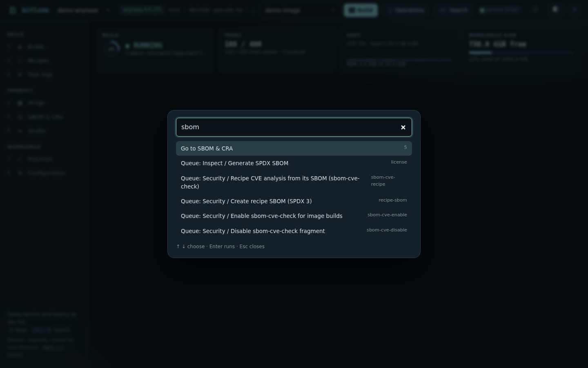
Task: Clear the 'sbom' search query
Action: pos(403,127)
